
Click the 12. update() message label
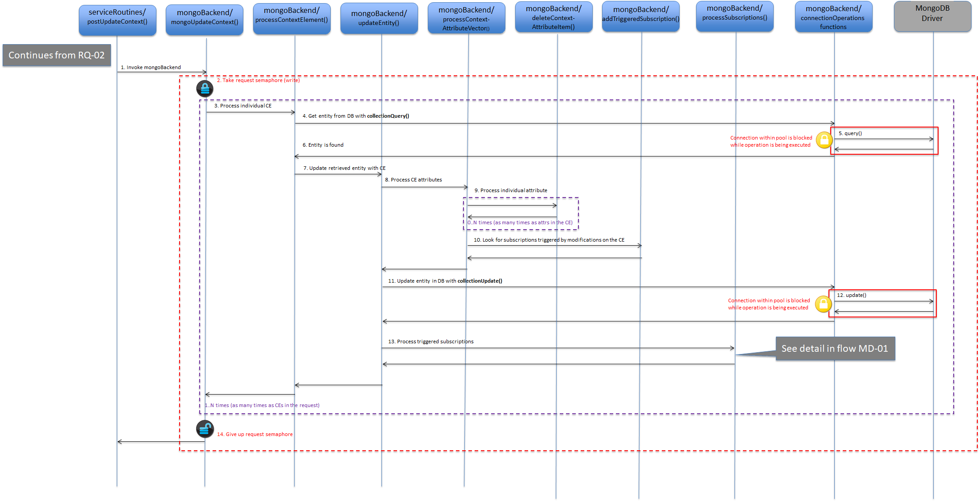pyautogui.click(x=851, y=295)
